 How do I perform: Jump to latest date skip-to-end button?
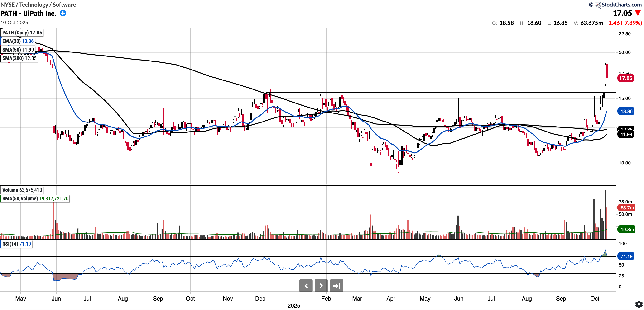click(x=336, y=286)
